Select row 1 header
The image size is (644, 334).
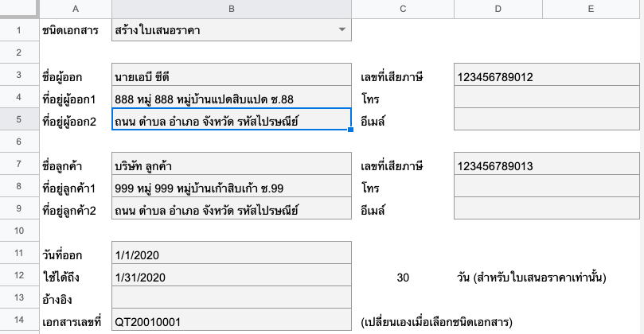(19, 30)
